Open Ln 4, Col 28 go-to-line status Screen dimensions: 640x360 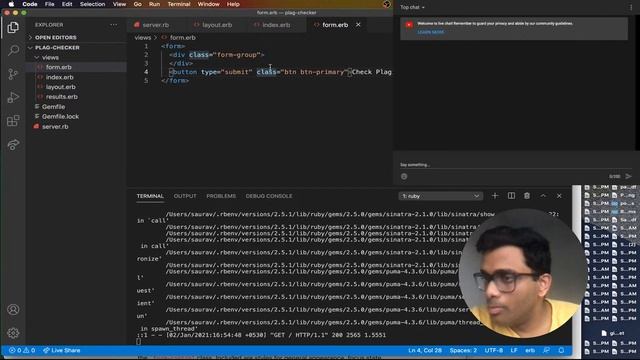[425, 350]
